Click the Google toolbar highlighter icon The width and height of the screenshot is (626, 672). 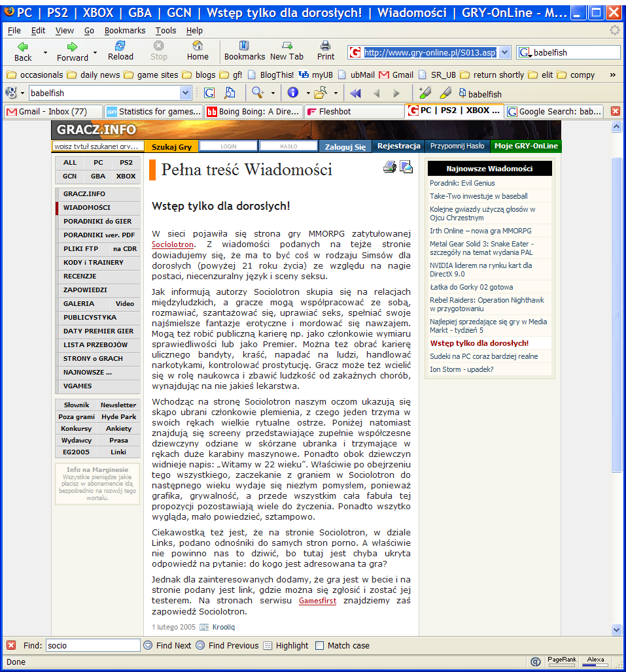tap(445, 93)
